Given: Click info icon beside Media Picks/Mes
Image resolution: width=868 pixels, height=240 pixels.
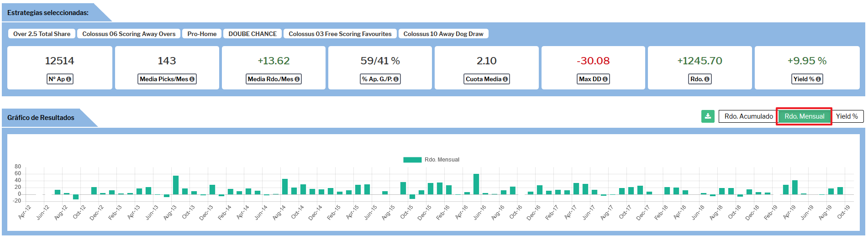Looking at the screenshot, I should (x=192, y=79).
